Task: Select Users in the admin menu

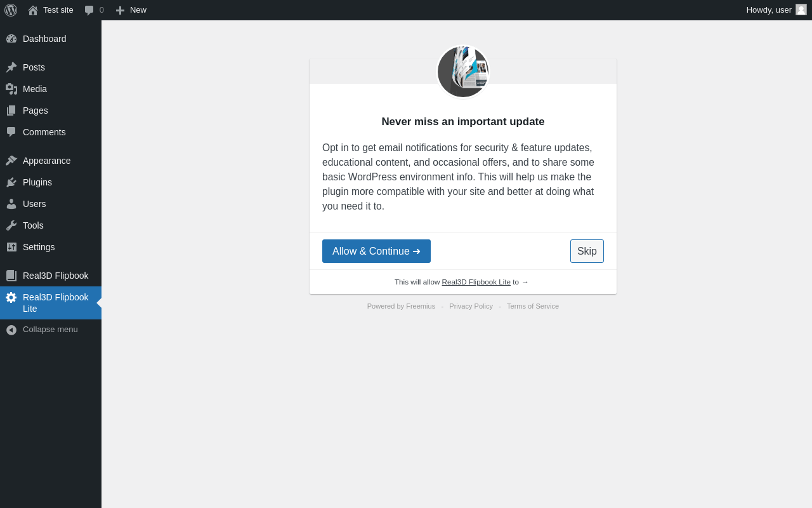Action: [34, 204]
